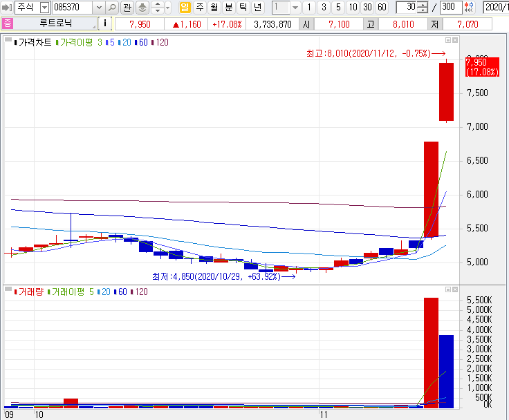Select the 월 monthly chart period
This screenshot has height=420, width=509.
click(x=214, y=7)
